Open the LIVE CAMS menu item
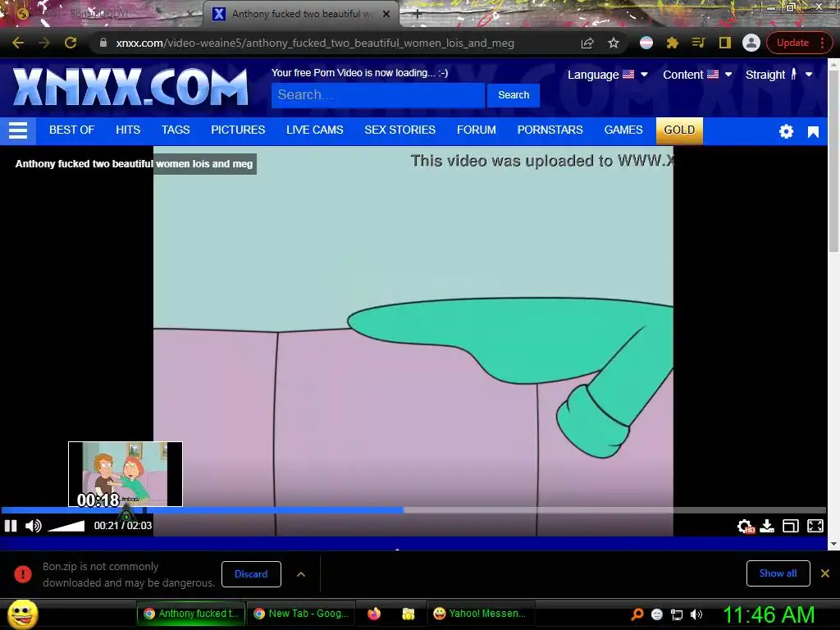The width and height of the screenshot is (840, 630). click(315, 130)
